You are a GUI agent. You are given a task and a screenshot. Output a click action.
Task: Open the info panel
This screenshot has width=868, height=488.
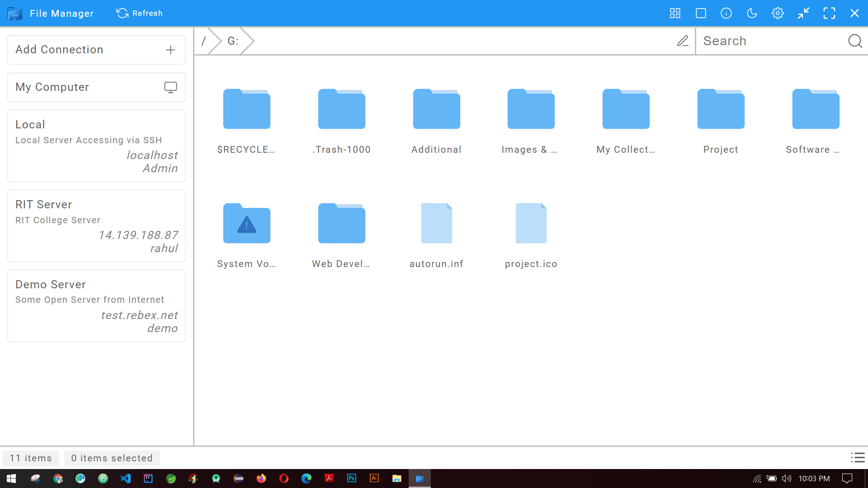click(726, 13)
